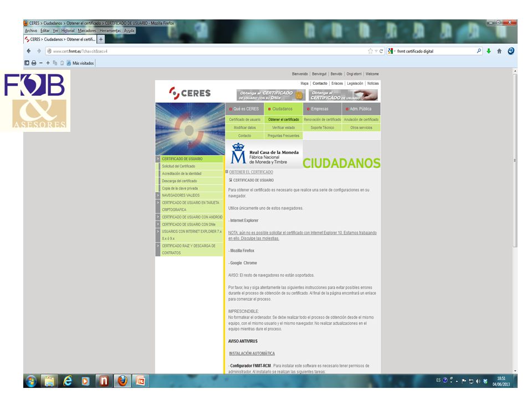532x399 pixels.
Task: Open Windows Media Player taskbar icon
Action: pyautogui.click(x=85, y=381)
